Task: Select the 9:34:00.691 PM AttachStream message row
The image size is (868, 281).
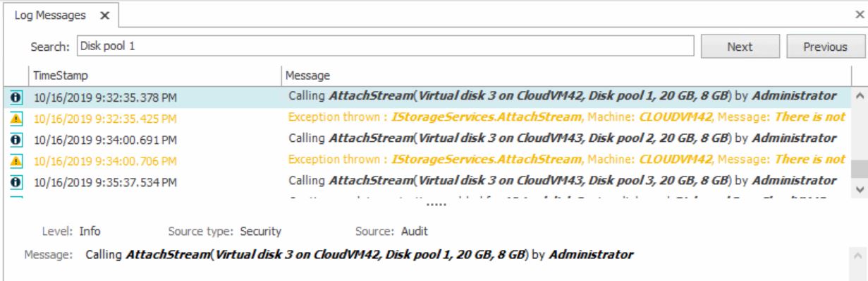Action: [430, 139]
